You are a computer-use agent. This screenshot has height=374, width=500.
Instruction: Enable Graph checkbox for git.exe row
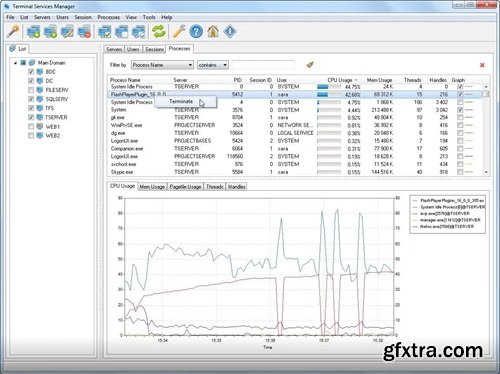(x=460, y=117)
